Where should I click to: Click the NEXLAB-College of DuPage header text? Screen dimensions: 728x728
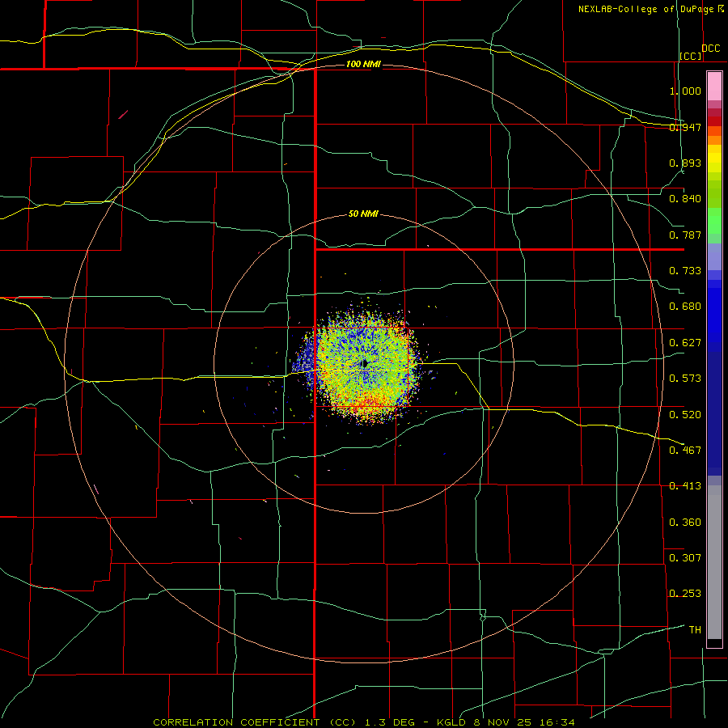(x=651, y=9)
